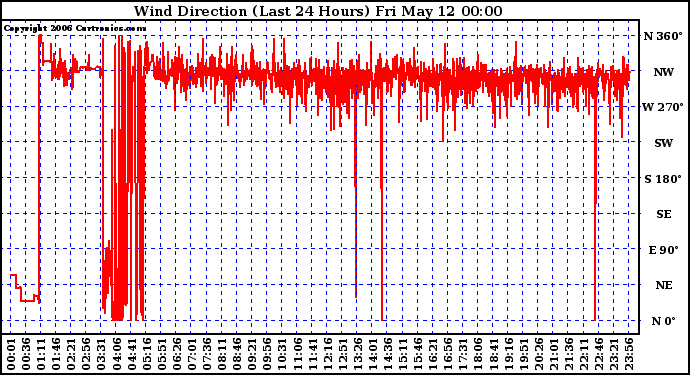Click the '04:06' time label
The width and height of the screenshot is (690, 375).
[x=116, y=355]
